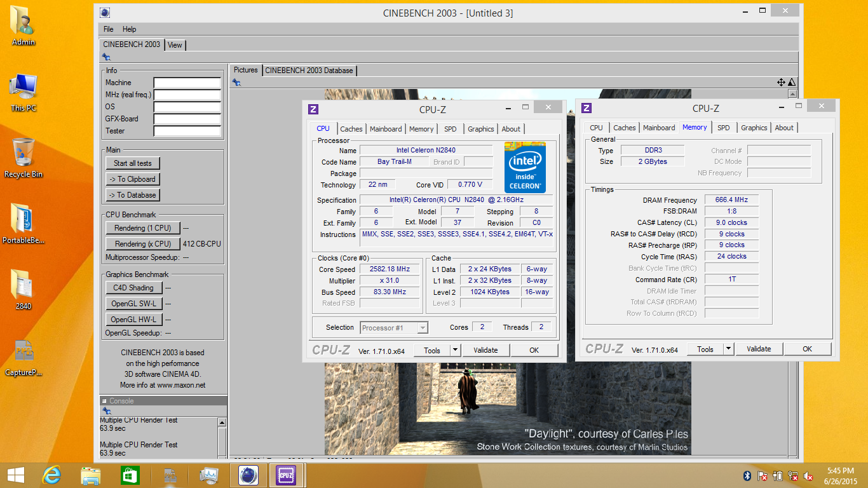Open the 2840 folder on desktop
This screenshot has width=868, height=488.
pyautogui.click(x=24, y=290)
